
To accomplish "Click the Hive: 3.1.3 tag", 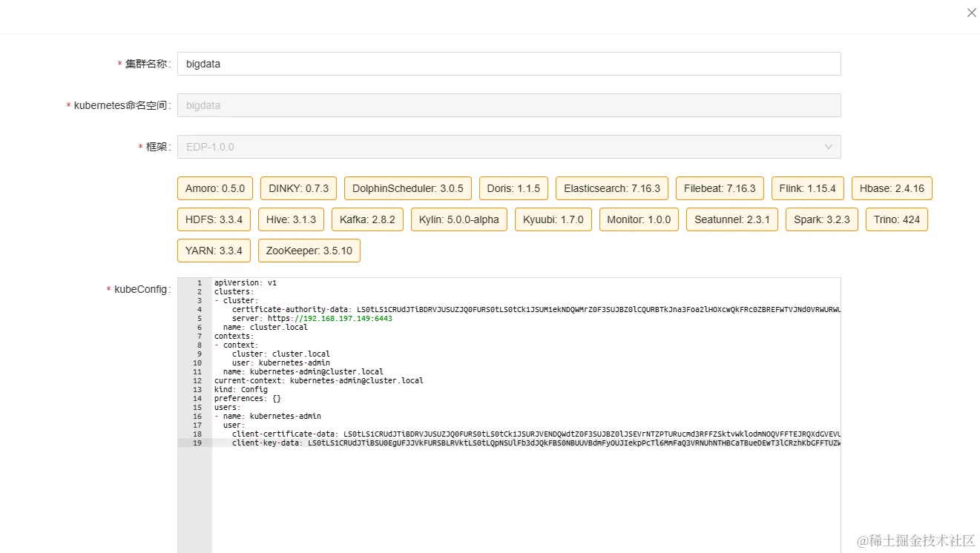I will 291,219.
